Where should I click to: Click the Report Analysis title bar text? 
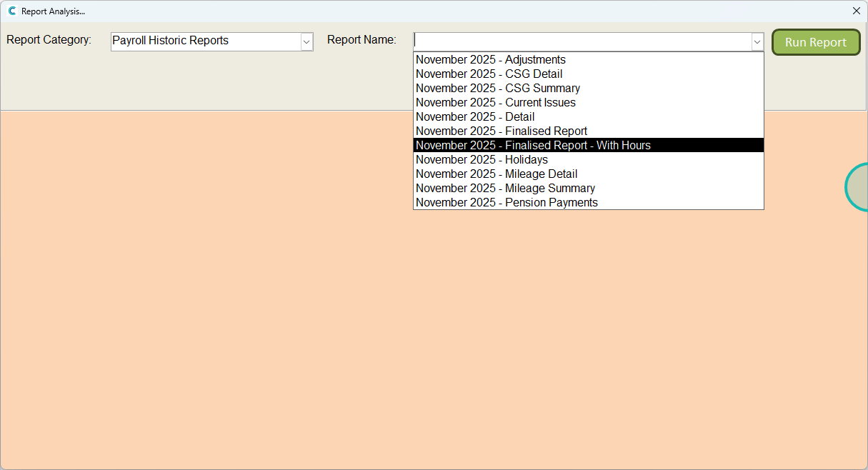(x=53, y=11)
